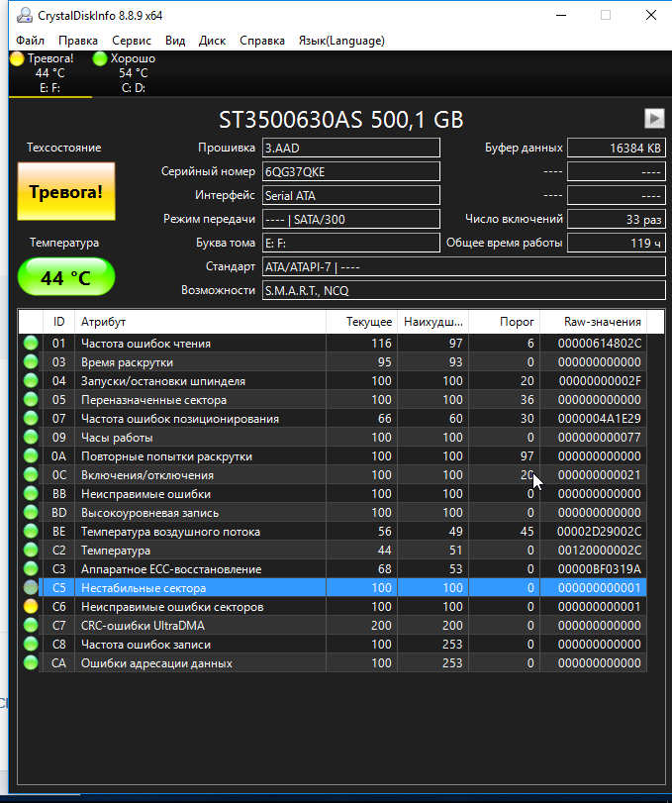Image resolution: width=672 pixels, height=803 pixels.
Task: Click the Raw-значения column header
Action: 594,322
